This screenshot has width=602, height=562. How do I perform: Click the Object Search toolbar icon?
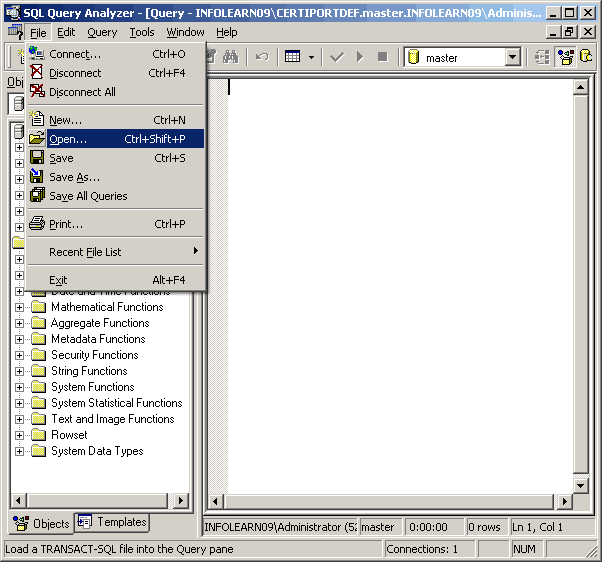(586, 57)
